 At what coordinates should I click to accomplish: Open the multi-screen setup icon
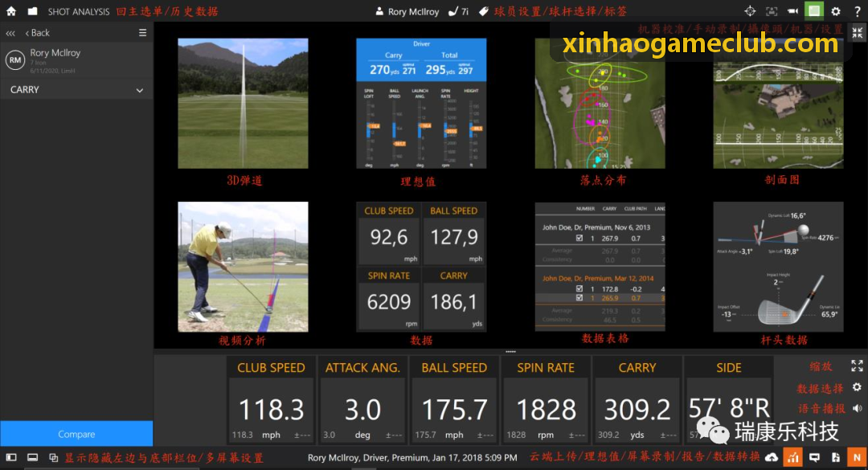tap(54, 458)
